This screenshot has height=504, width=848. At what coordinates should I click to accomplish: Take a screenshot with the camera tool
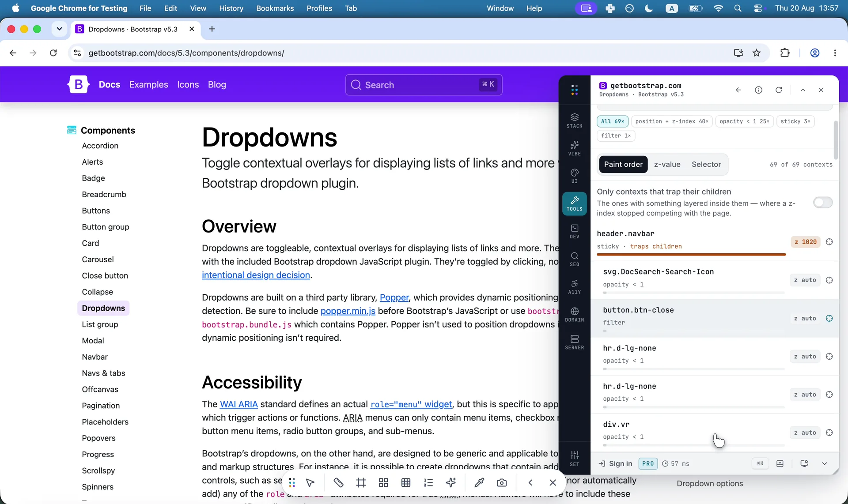click(x=502, y=483)
